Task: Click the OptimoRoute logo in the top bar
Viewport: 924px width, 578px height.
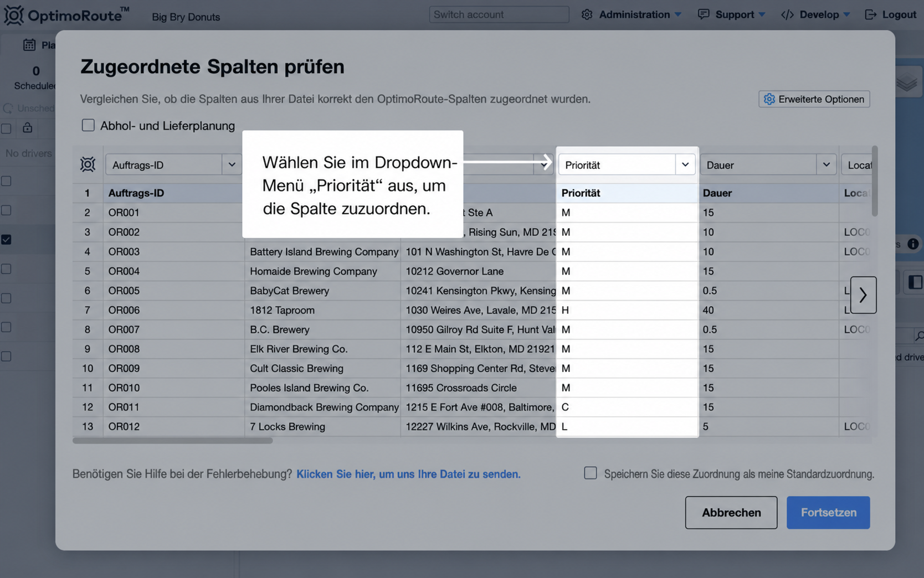Action: click(x=66, y=15)
